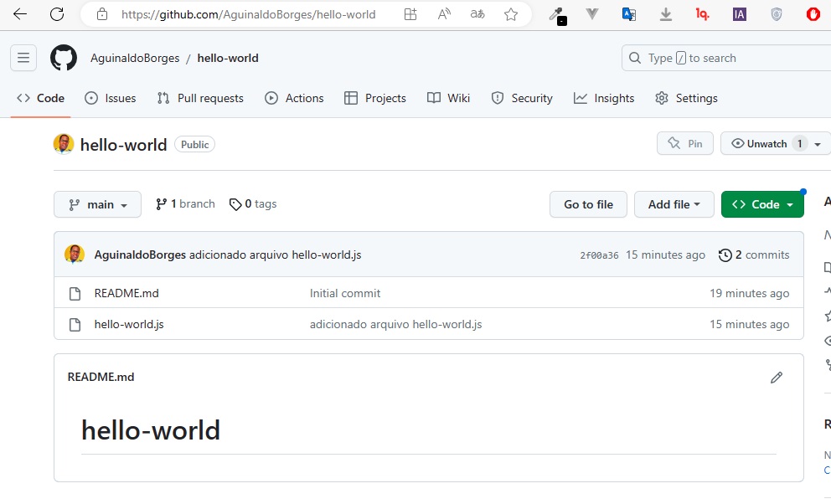Screen dimensions: 831x504
Task: Reload the page with the refresh icon
Action: click(x=57, y=14)
